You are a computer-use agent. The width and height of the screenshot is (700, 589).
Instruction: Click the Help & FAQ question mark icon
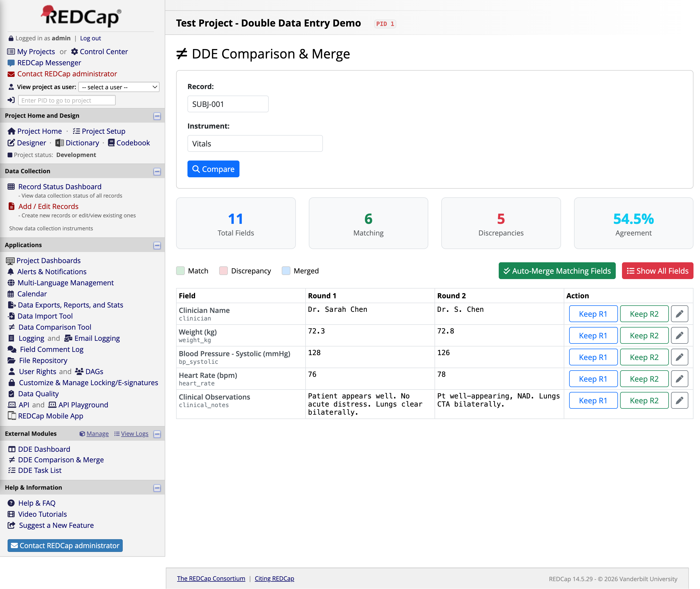(x=11, y=503)
